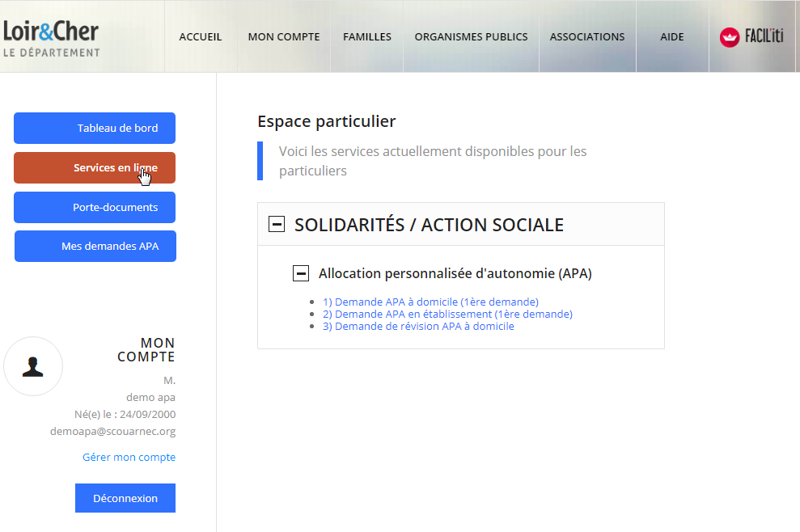This screenshot has height=532, width=800.
Task: Open the MON COMPTE menu item
Action: [283, 36]
